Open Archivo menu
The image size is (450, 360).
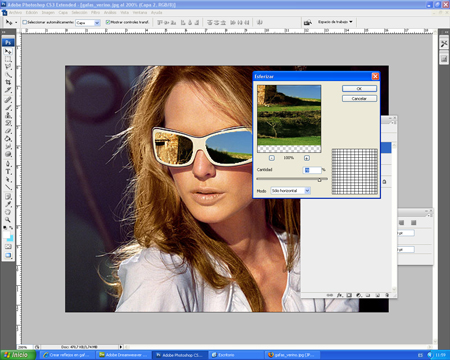pos(15,12)
